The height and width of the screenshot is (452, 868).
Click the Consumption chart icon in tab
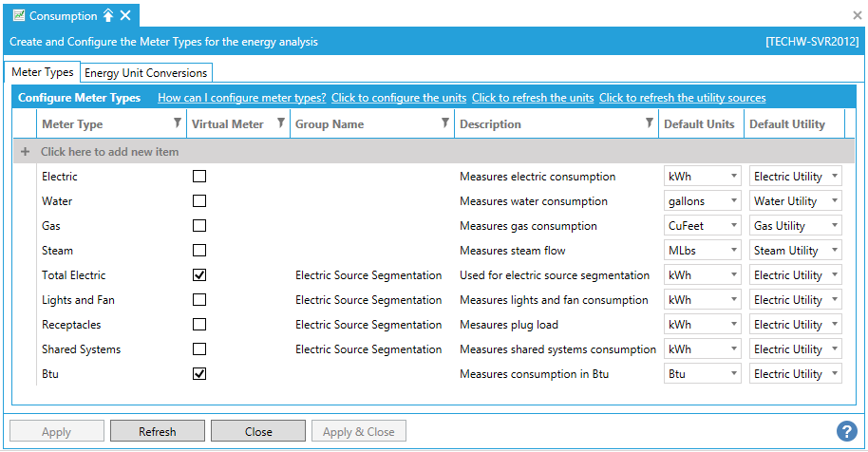pos(18,16)
